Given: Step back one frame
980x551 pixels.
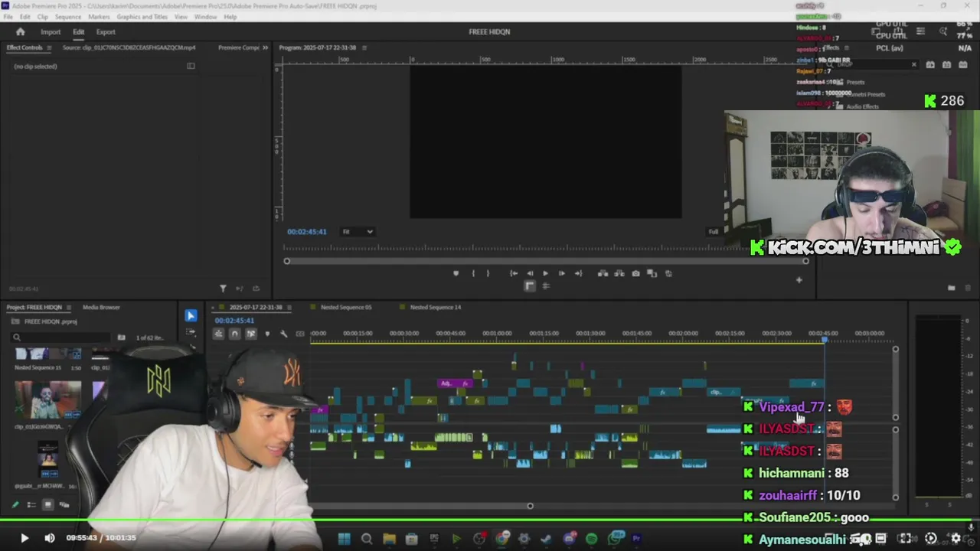Looking at the screenshot, I should (x=530, y=273).
